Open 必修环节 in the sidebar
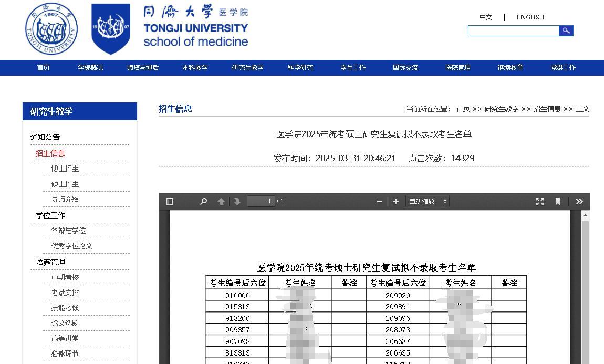This screenshot has height=364, width=604. 65,353
